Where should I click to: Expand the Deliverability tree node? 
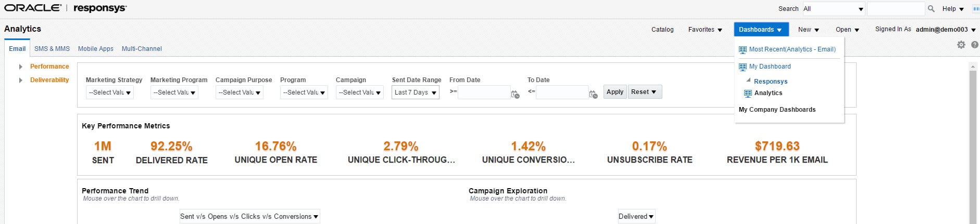(20, 80)
